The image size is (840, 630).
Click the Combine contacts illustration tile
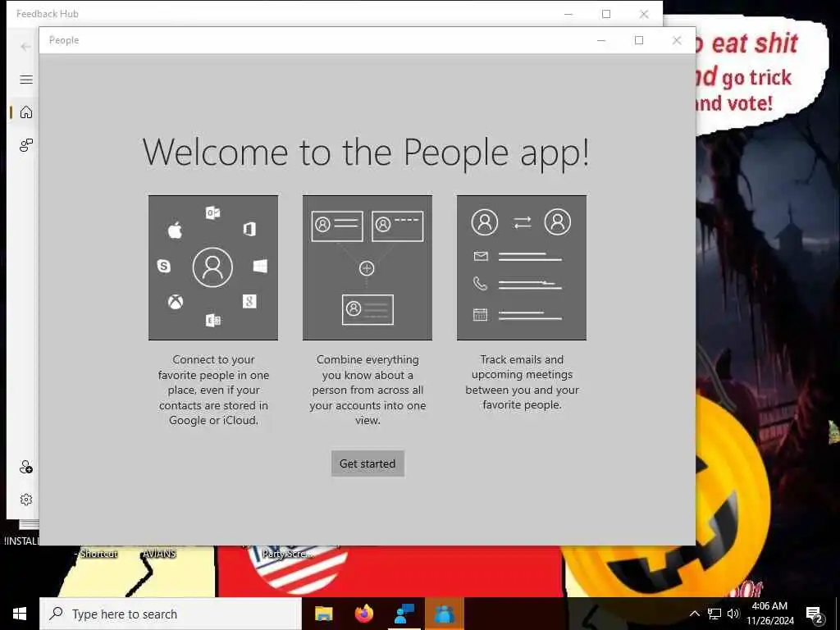[x=367, y=267]
